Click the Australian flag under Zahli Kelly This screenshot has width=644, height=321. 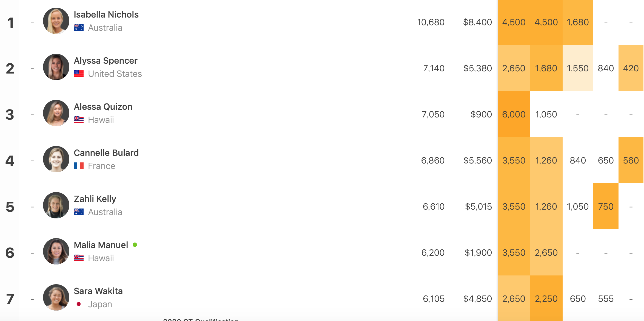click(79, 212)
